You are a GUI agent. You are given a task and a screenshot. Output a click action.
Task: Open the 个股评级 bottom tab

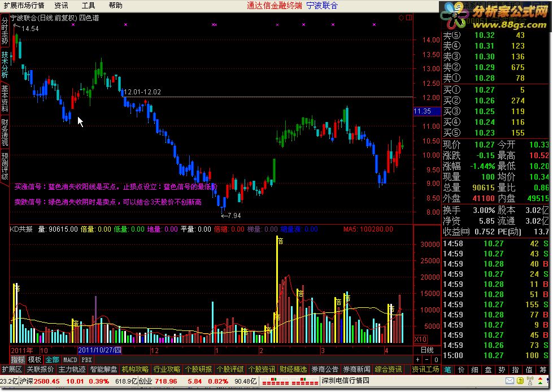(230, 369)
